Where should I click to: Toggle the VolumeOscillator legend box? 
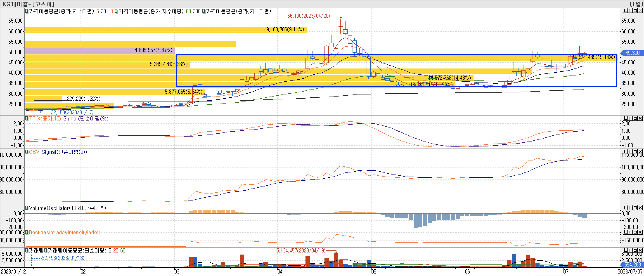27,208
